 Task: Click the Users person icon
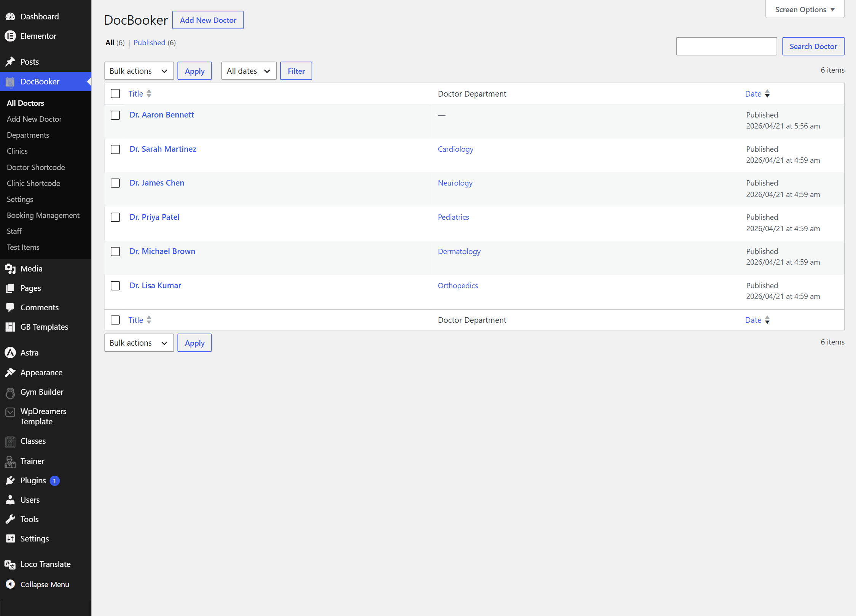(x=10, y=500)
